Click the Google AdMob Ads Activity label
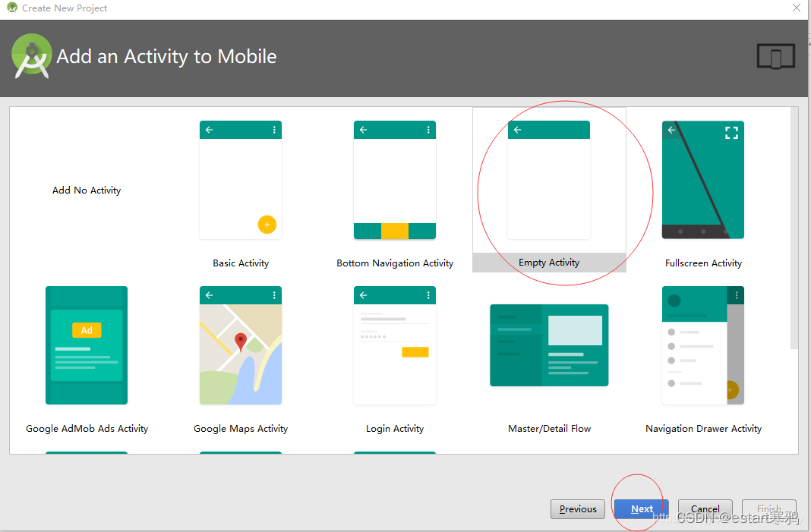This screenshot has width=811, height=532. coord(87,429)
